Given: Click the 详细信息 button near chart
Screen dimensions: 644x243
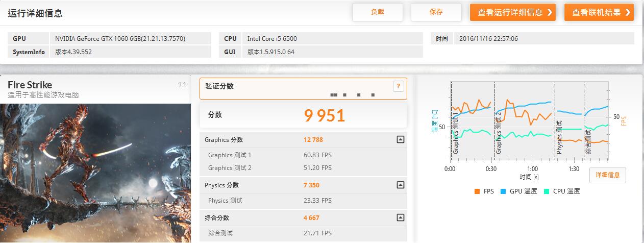Looking at the screenshot, I should point(608,175).
